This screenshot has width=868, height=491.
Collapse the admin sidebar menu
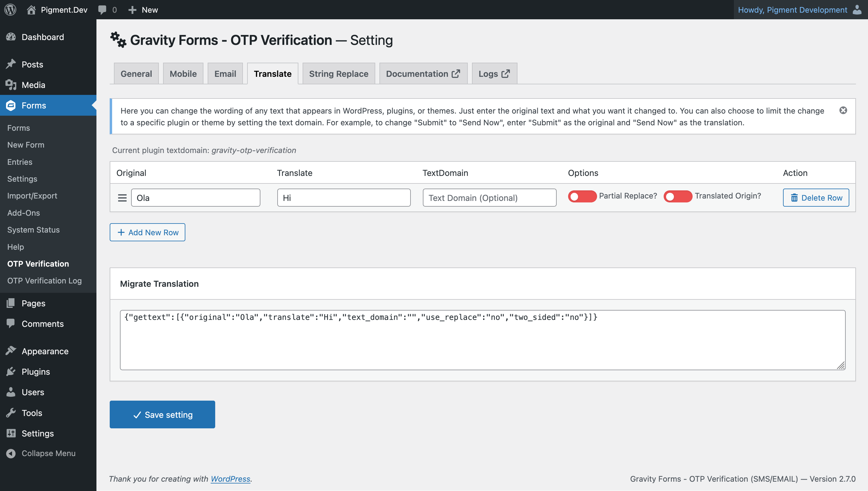(x=41, y=453)
